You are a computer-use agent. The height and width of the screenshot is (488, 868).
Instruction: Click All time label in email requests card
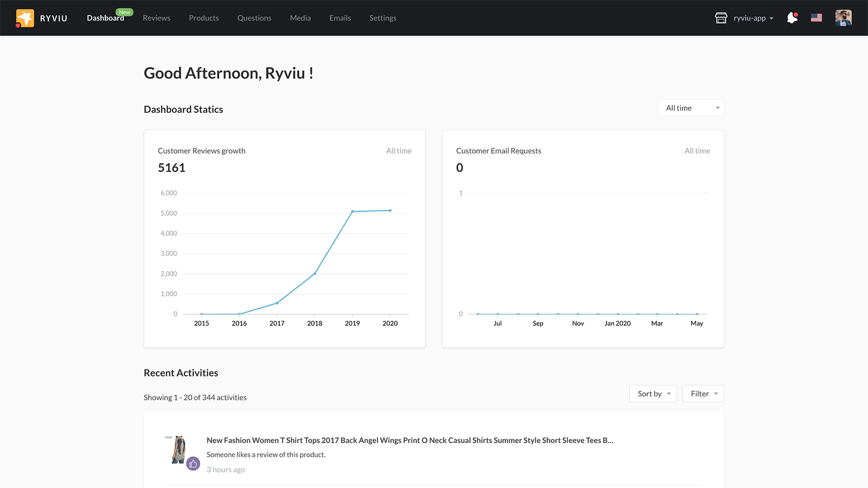coord(697,151)
